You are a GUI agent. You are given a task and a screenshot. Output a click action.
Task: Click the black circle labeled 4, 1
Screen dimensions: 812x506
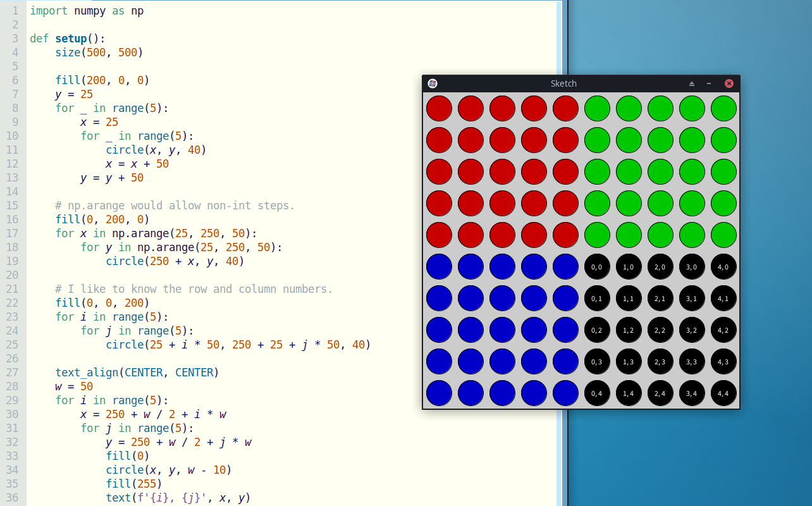pos(723,299)
